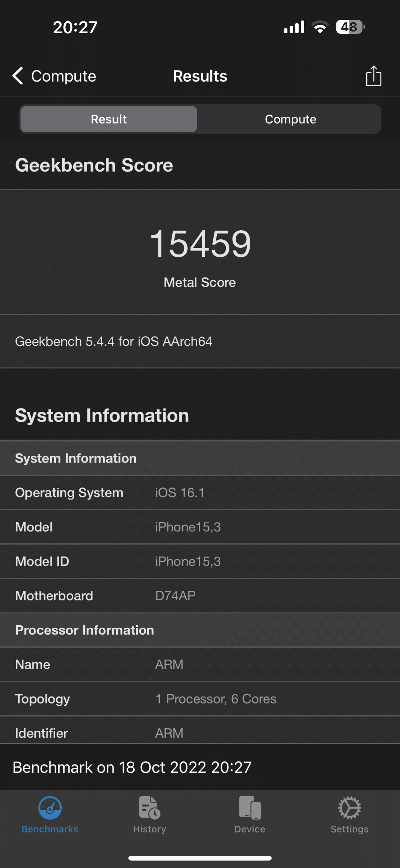Tap the Geekbench Score heading

[94, 165]
